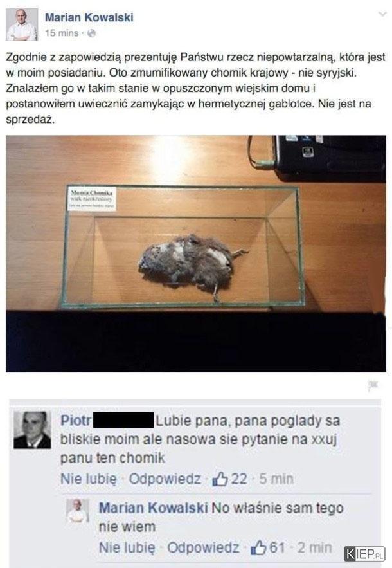392x568 pixels.
Task: Open the post options chevron menu
Action: click(382, 14)
